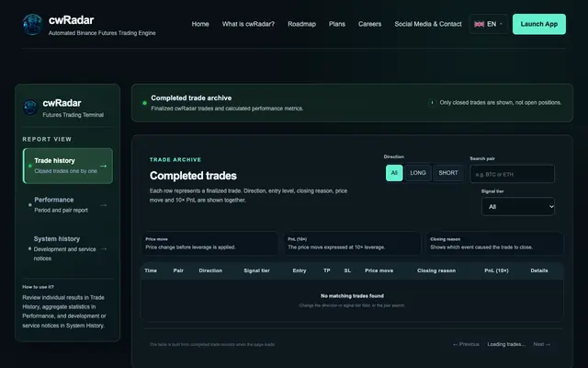
Task: Click the Details column header
Action: tap(539, 270)
